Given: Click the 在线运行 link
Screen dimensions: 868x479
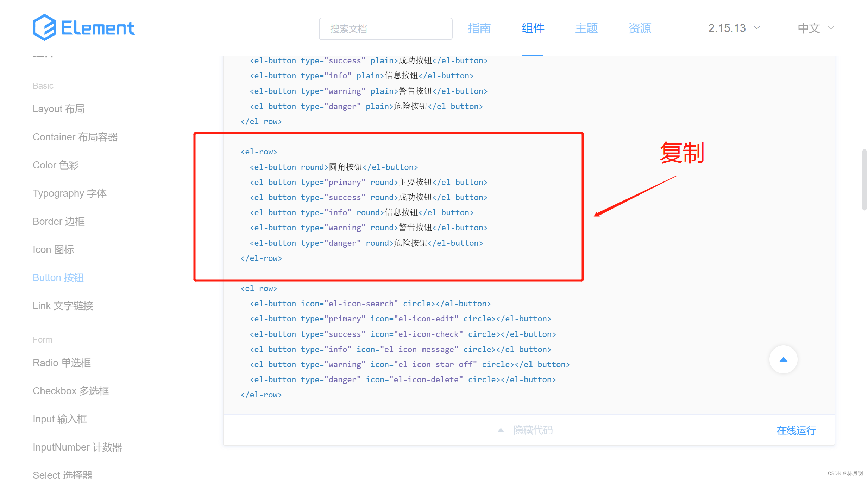Looking at the screenshot, I should pos(796,430).
